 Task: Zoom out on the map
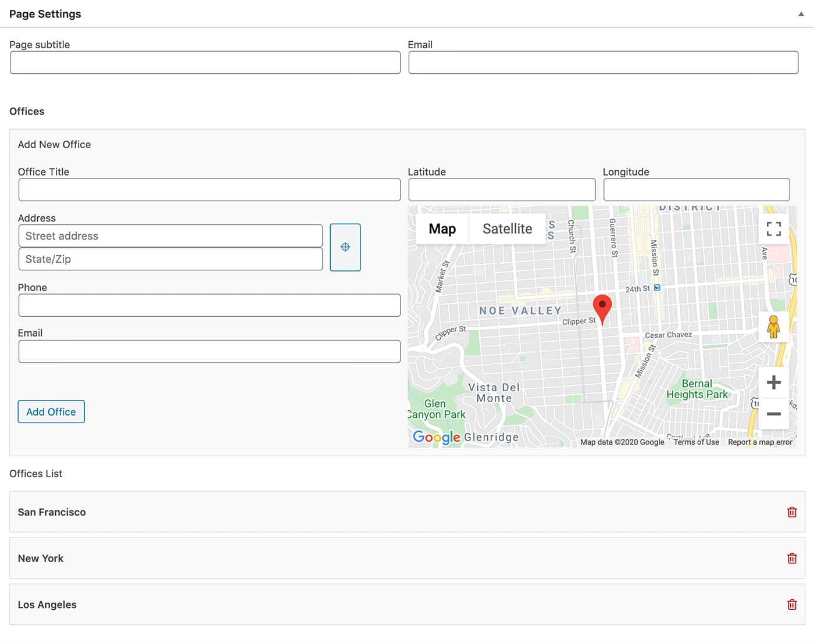pyautogui.click(x=773, y=414)
